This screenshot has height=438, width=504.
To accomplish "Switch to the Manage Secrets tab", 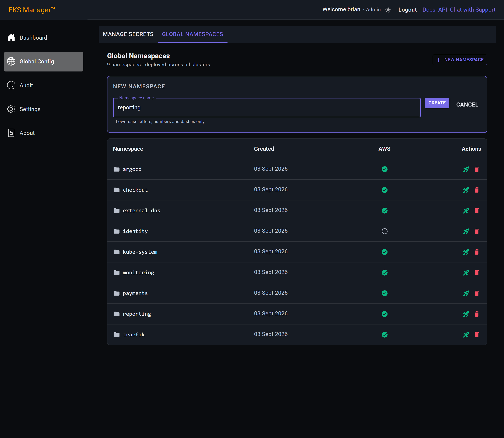I will click(128, 34).
